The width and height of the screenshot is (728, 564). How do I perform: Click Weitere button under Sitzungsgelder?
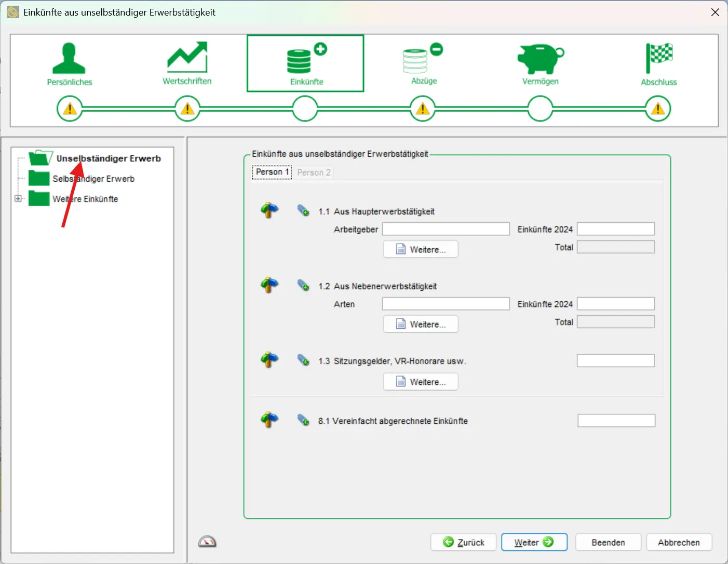421,382
